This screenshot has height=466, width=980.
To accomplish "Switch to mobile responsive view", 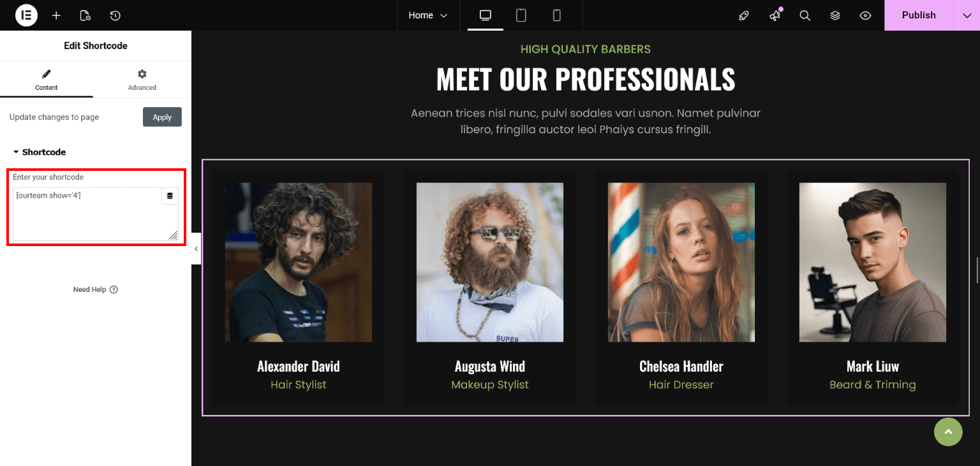I will [557, 15].
